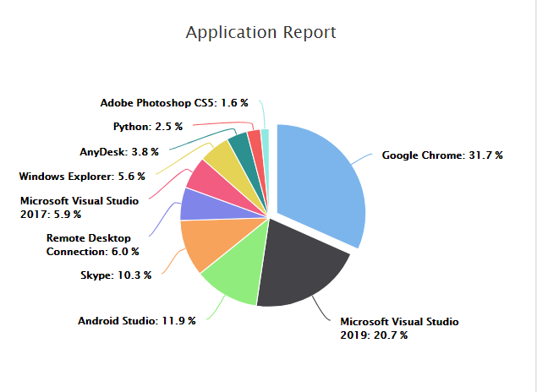Select the orange Skype pie slice

[205, 243]
